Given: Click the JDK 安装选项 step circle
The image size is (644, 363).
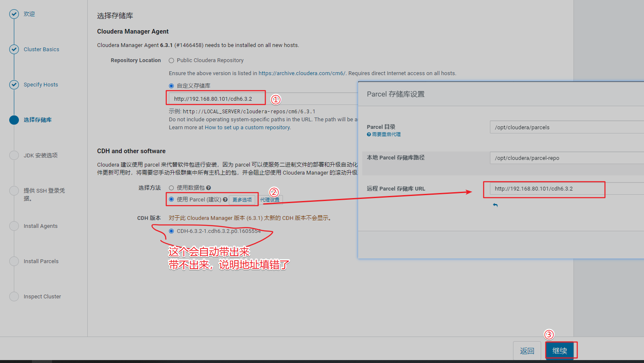Looking at the screenshot, I should click(x=14, y=155).
